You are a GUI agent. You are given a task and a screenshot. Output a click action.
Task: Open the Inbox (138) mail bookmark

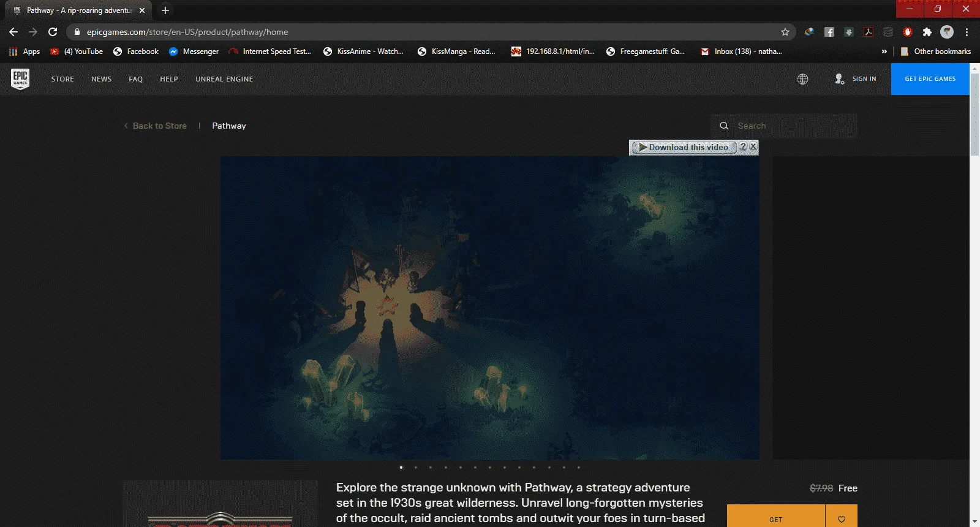pyautogui.click(x=741, y=51)
